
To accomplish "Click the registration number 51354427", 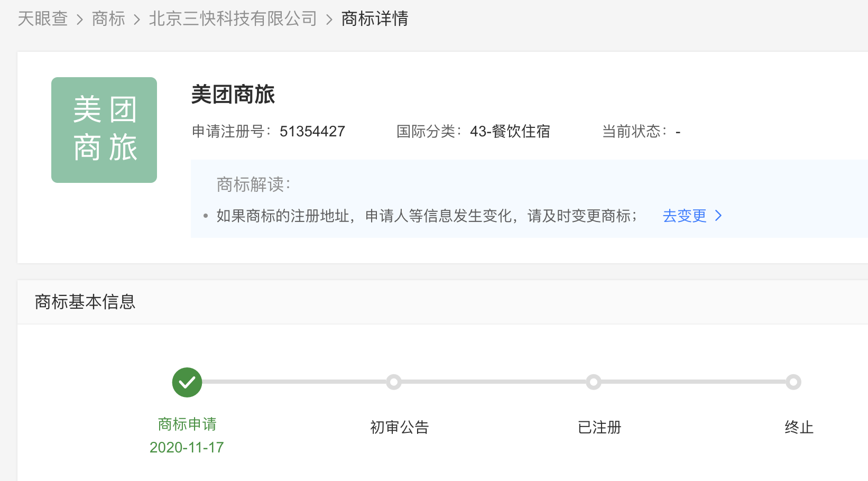I will pos(312,131).
